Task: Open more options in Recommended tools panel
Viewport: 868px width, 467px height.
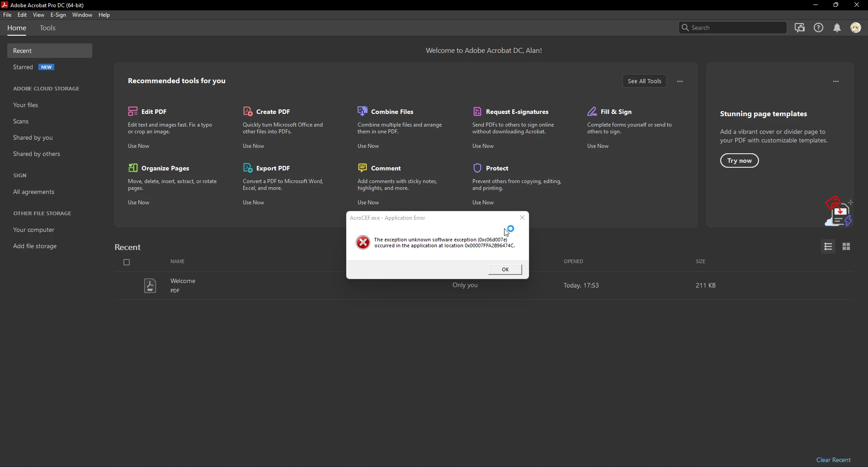Action: coord(680,81)
